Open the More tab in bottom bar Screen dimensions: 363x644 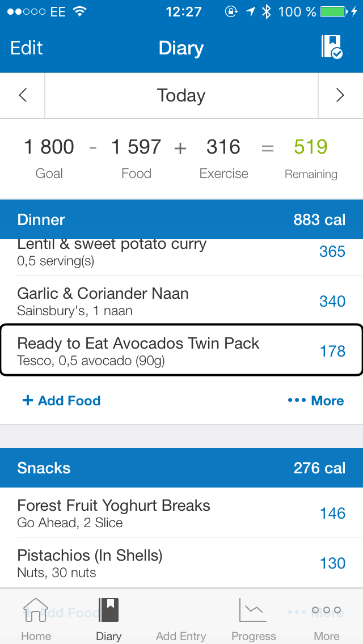pos(326,619)
